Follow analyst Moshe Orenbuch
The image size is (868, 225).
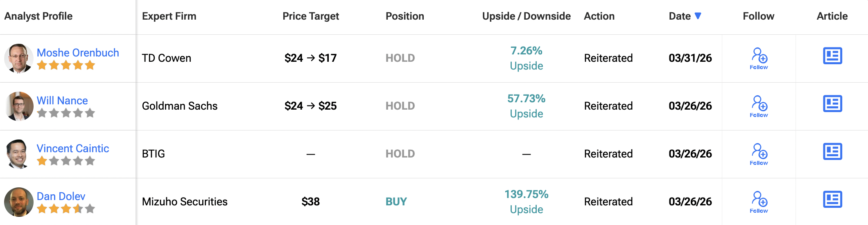[759, 59]
